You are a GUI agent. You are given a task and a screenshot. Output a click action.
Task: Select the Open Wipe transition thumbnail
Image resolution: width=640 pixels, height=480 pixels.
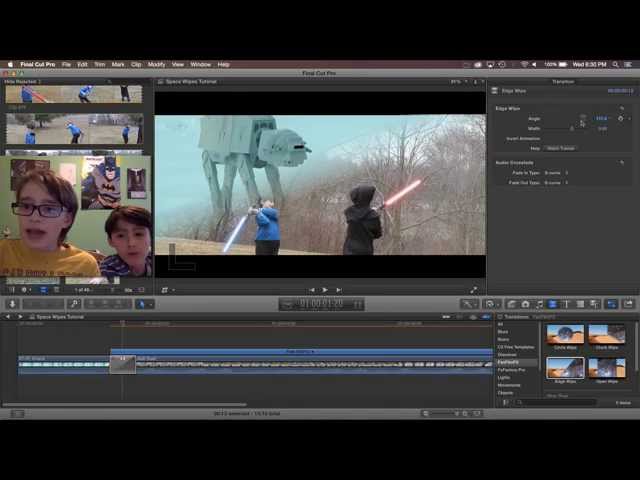tap(607, 368)
